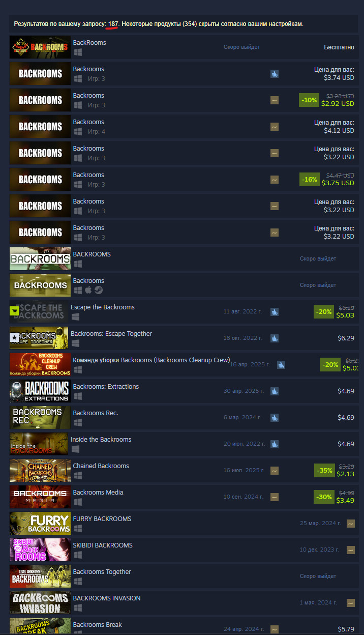Open the Backrooms Together coming-soon entry

tap(184, 576)
